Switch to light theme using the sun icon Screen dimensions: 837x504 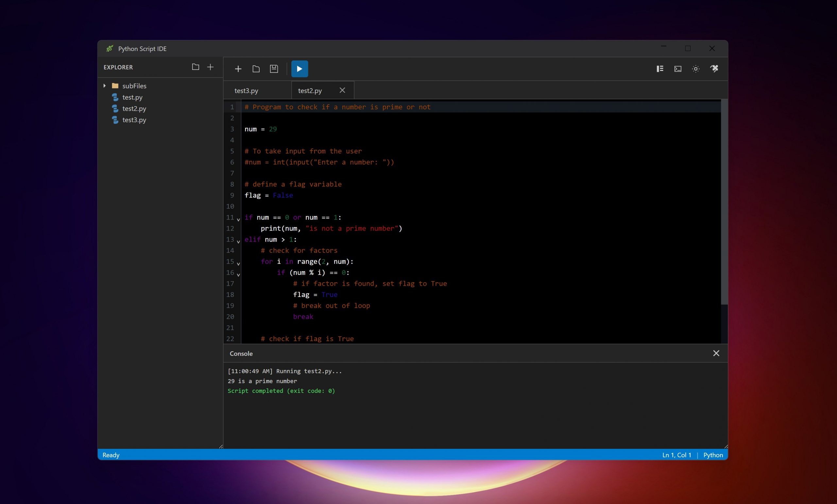tap(695, 69)
